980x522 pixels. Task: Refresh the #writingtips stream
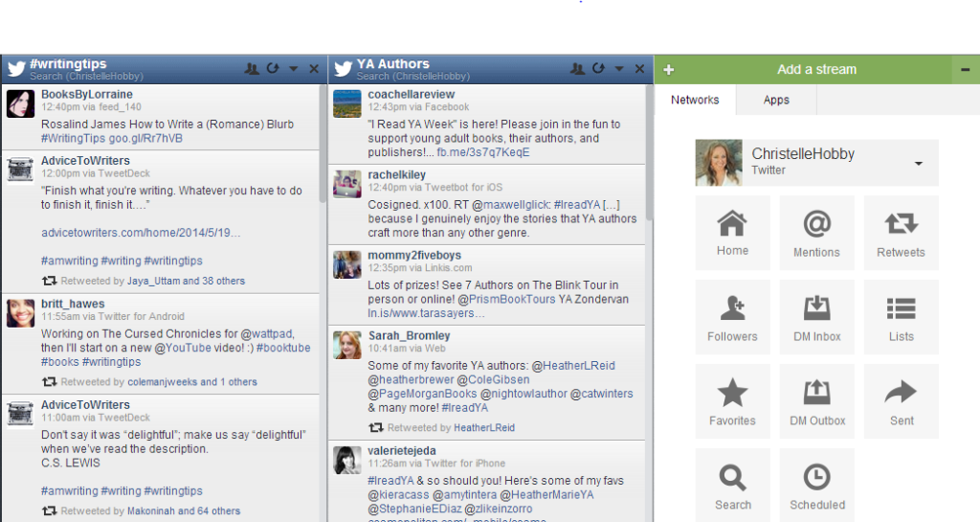coord(273,69)
